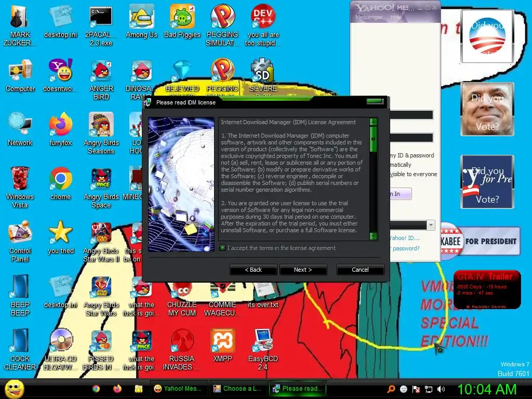
Task: Click the GTA:IV Trailer countdown gadget
Action: click(487, 290)
